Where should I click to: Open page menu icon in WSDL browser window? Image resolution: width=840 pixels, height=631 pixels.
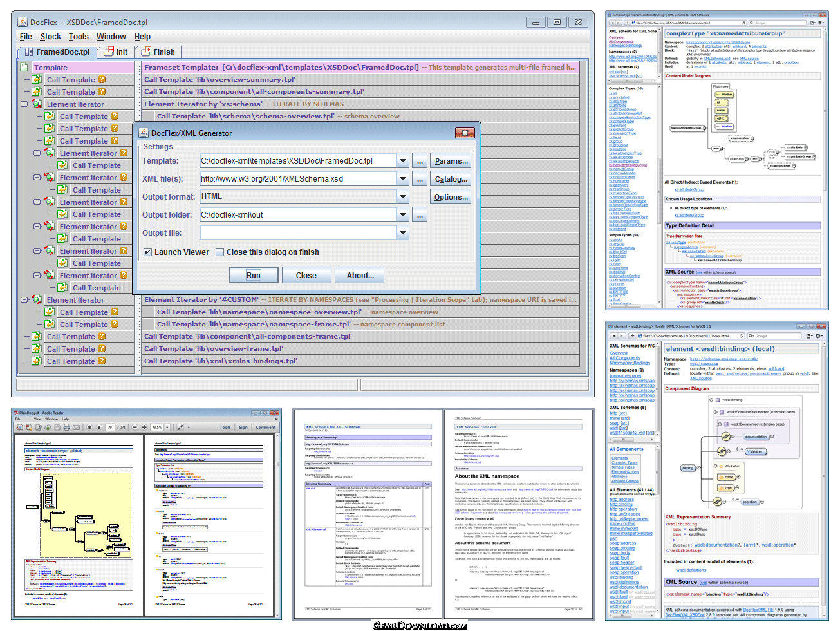tap(809, 335)
